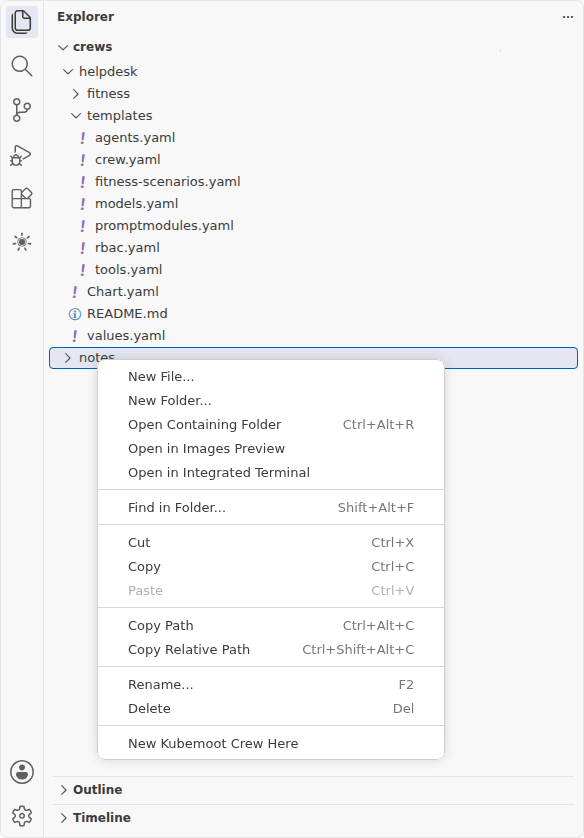Select Open Containing Folder
The width and height of the screenshot is (584, 838).
coord(271,425)
